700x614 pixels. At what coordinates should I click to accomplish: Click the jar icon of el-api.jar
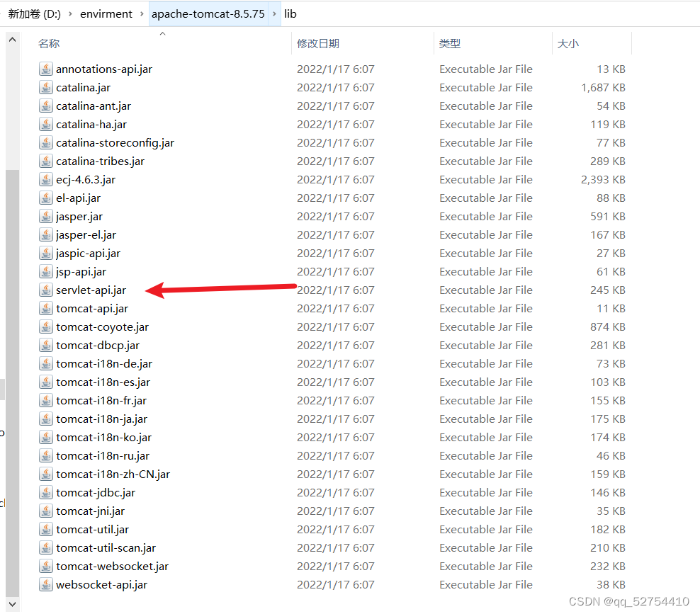point(45,198)
